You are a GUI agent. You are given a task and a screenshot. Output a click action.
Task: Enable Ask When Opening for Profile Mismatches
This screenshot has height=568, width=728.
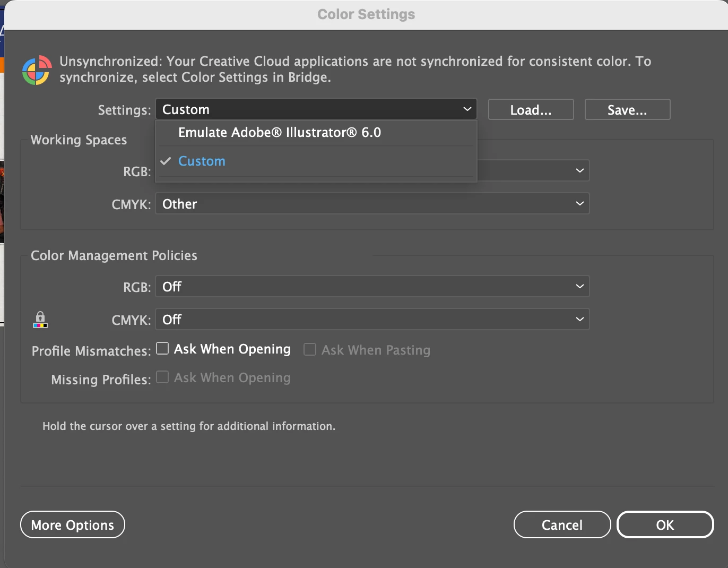162,348
